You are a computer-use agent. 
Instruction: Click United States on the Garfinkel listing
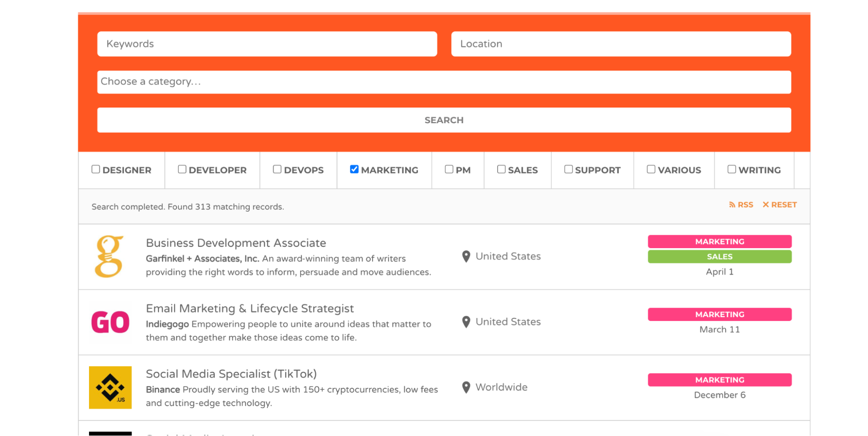click(508, 256)
